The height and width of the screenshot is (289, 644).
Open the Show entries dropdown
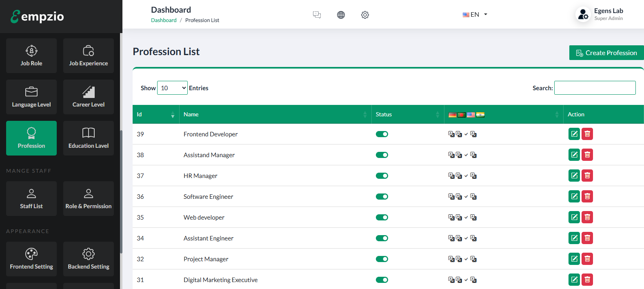pos(172,88)
